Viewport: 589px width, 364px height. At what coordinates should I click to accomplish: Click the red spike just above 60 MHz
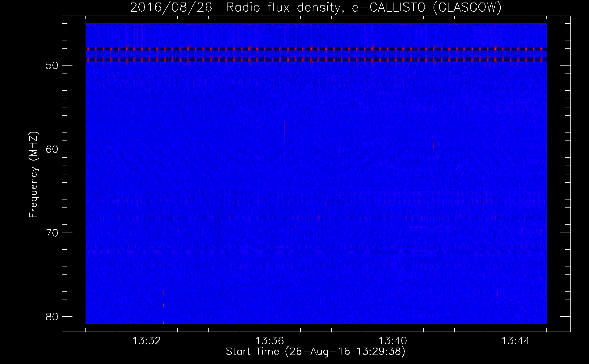pyautogui.click(x=433, y=145)
